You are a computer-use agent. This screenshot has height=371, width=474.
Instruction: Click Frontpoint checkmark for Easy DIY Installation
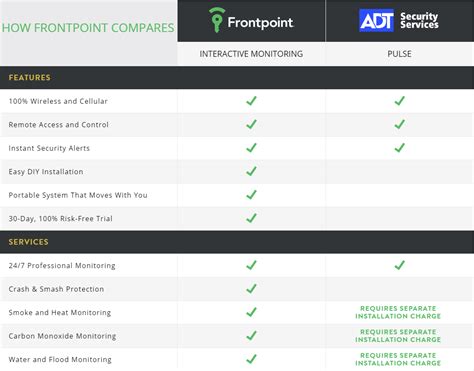click(251, 171)
